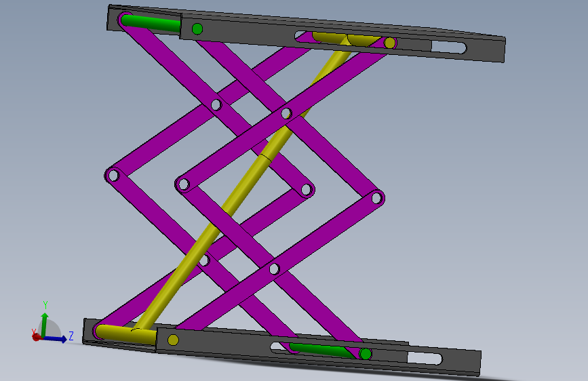This screenshot has height=381, width=588.
Task: Select the leftmost pivot hole of the purple arms
Action: pyautogui.click(x=113, y=175)
